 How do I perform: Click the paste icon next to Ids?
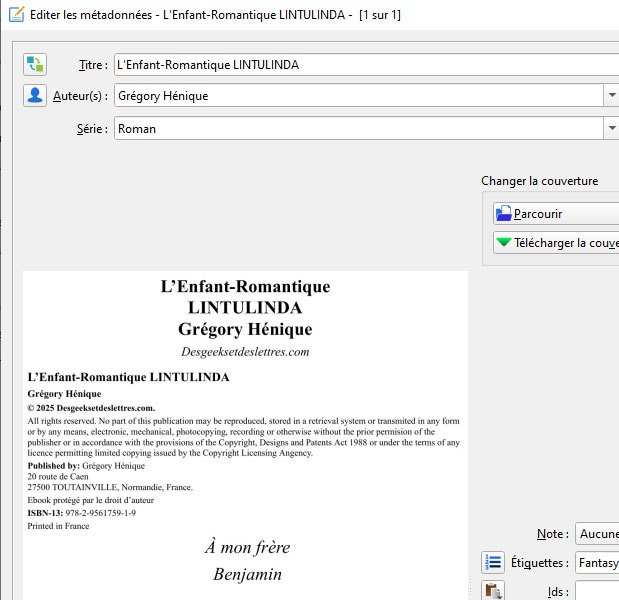tap(493, 591)
